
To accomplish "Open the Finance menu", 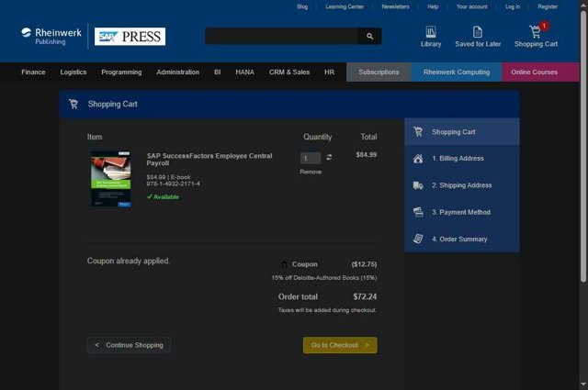I will (33, 72).
